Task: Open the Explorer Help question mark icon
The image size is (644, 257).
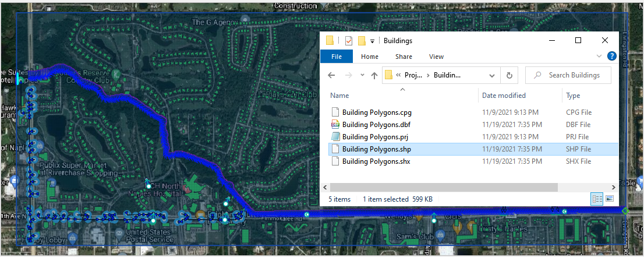Action: coord(611,57)
